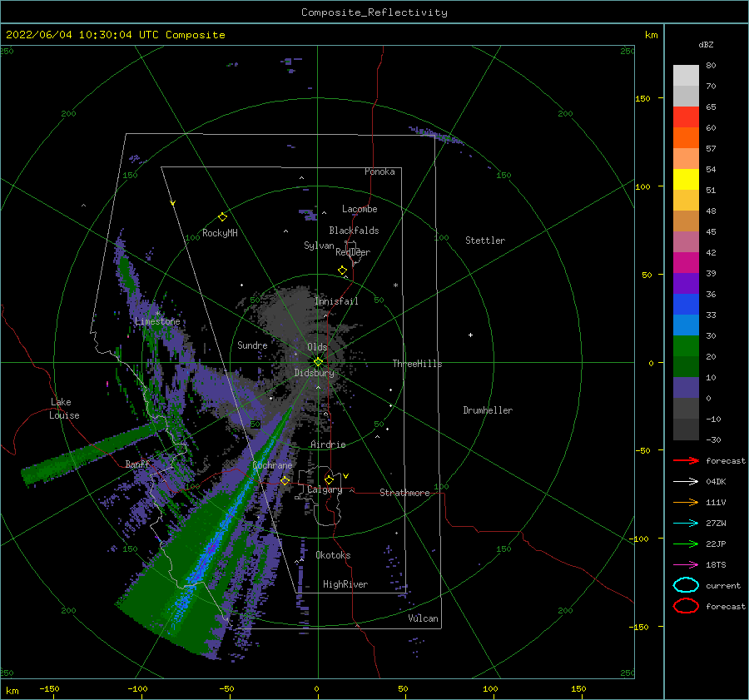Click the yellow diamond marker near RockyMH
Image resolution: width=749 pixels, height=700 pixels.
(222, 217)
